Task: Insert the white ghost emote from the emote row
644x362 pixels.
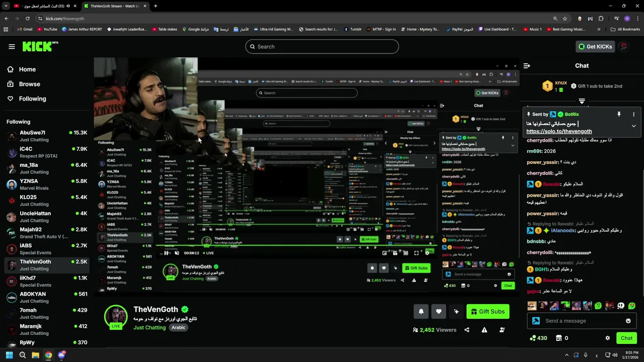Action: [620, 306]
